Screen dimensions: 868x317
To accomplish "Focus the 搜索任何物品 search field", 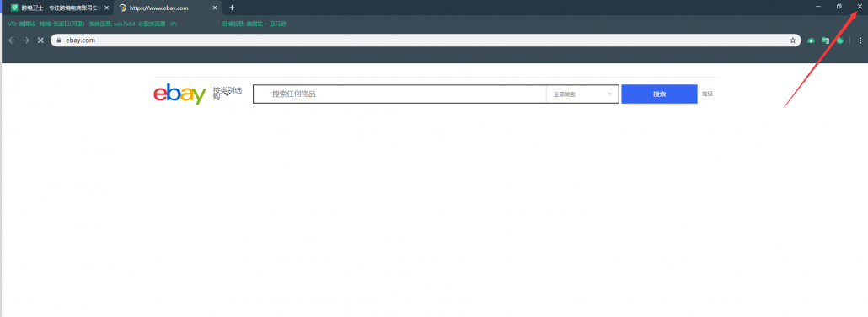I will [399, 94].
